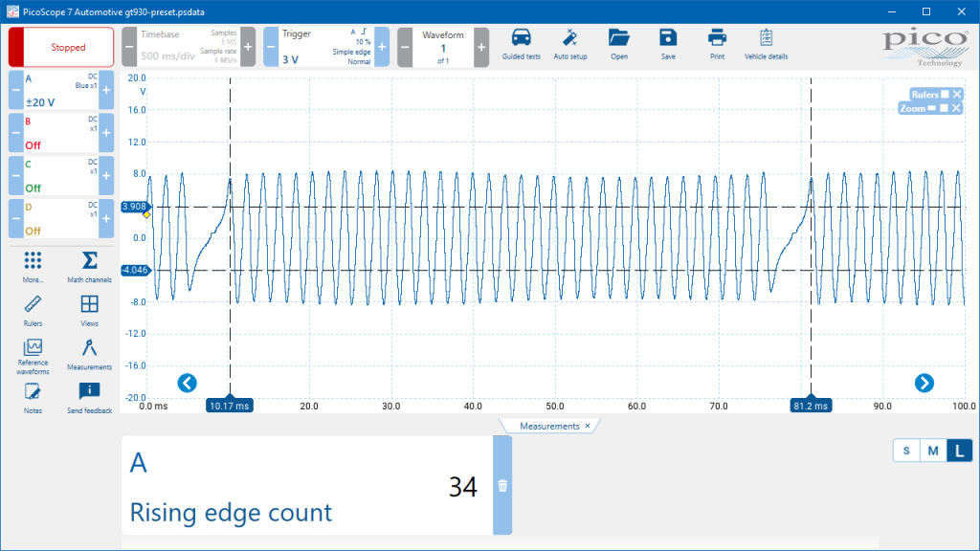Delete the Rising edge count measurement

coord(502,486)
